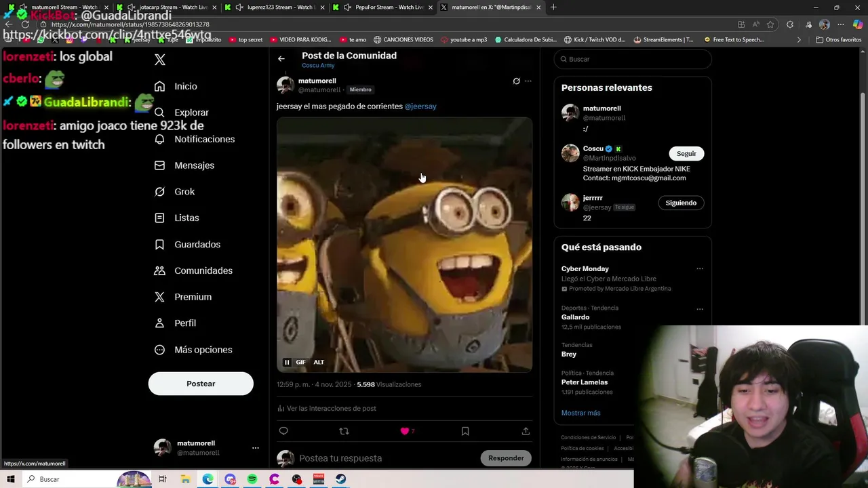Open the post's three-dot options menu
The height and width of the screenshot is (488, 868).
[528, 81]
